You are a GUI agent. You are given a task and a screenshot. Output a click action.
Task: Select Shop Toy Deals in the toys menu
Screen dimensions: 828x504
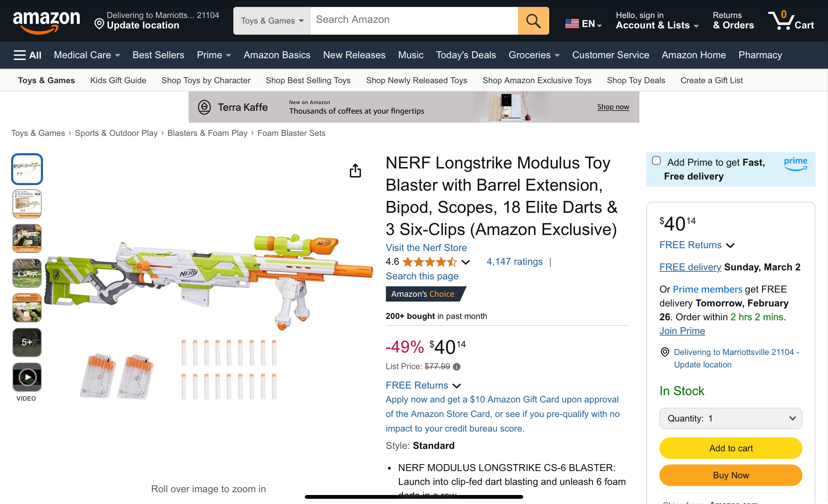coord(636,80)
